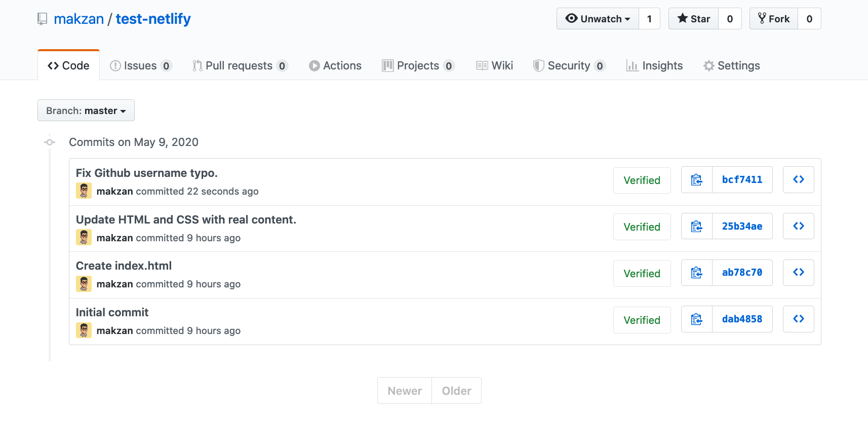Open commit hash dab4858

click(x=742, y=319)
